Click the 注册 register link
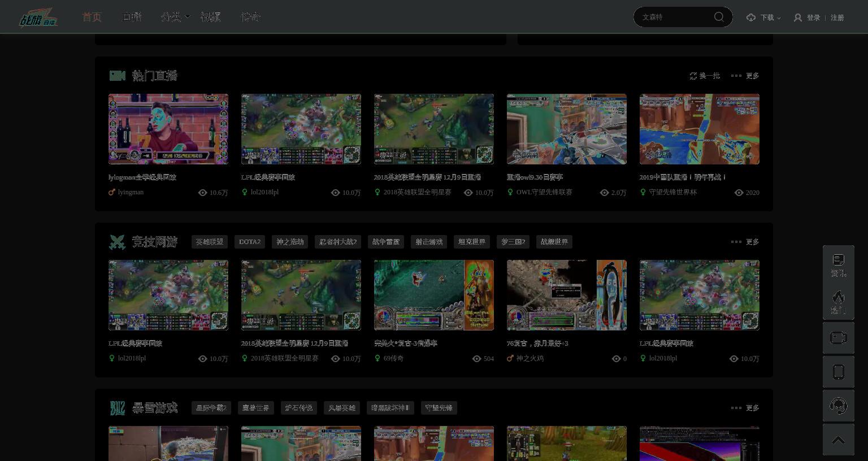The width and height of the screenshot is (868, 461). click(x=837, y=18)
